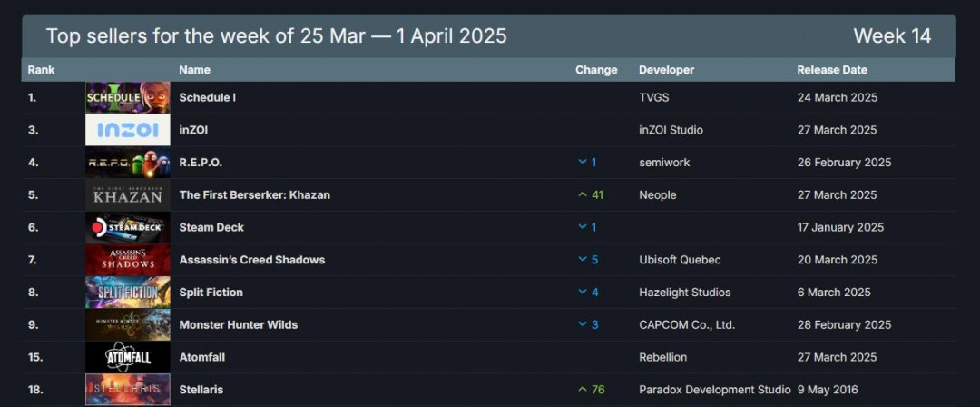This screenshot has width=980, height=407.
Task: Open Assassin's Creed Shadows thumbnail
Action: (127, 260)
